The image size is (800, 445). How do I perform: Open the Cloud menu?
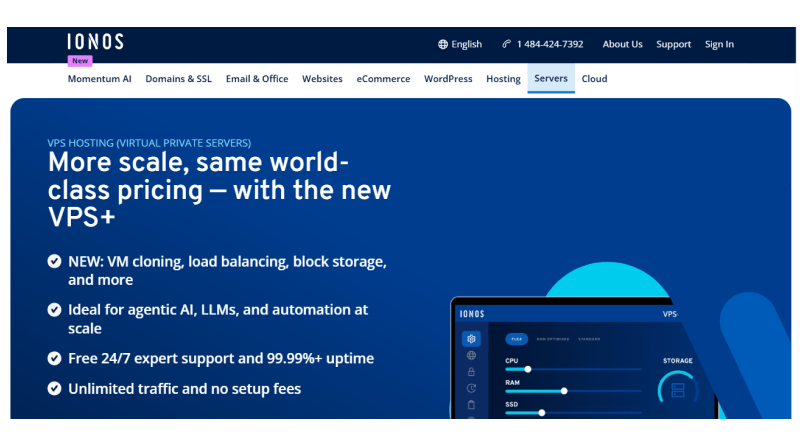[x=594, y=79]
